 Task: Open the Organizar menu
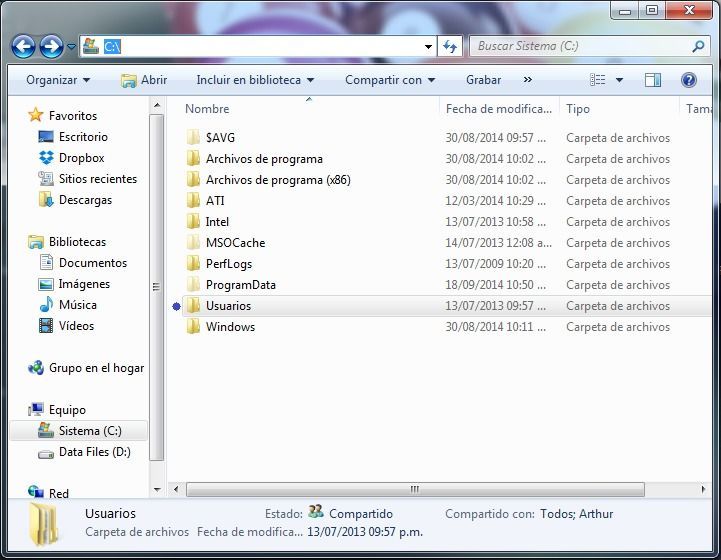(x=57, y=80)
